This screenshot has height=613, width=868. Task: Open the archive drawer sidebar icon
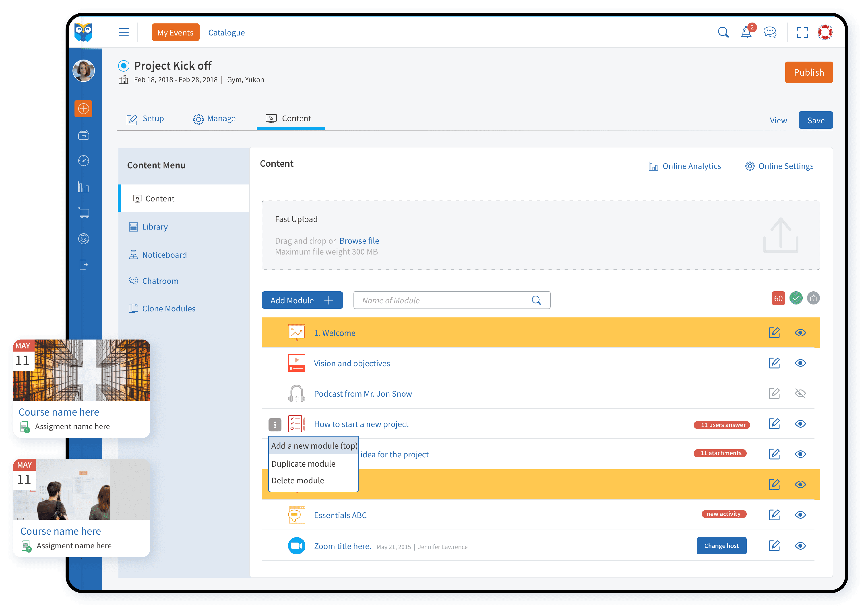[x=84, y=135]
